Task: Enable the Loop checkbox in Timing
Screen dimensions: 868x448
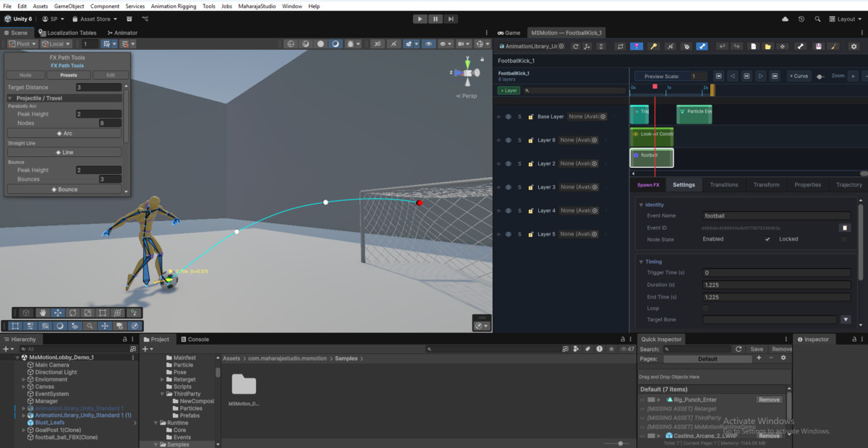Action: click(x=706, y=309)
